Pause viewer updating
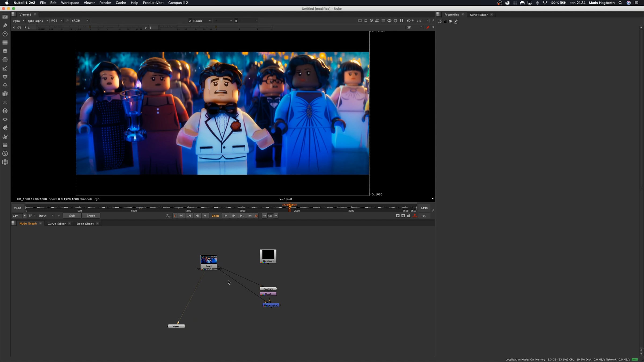 click(x=401, y=21)
